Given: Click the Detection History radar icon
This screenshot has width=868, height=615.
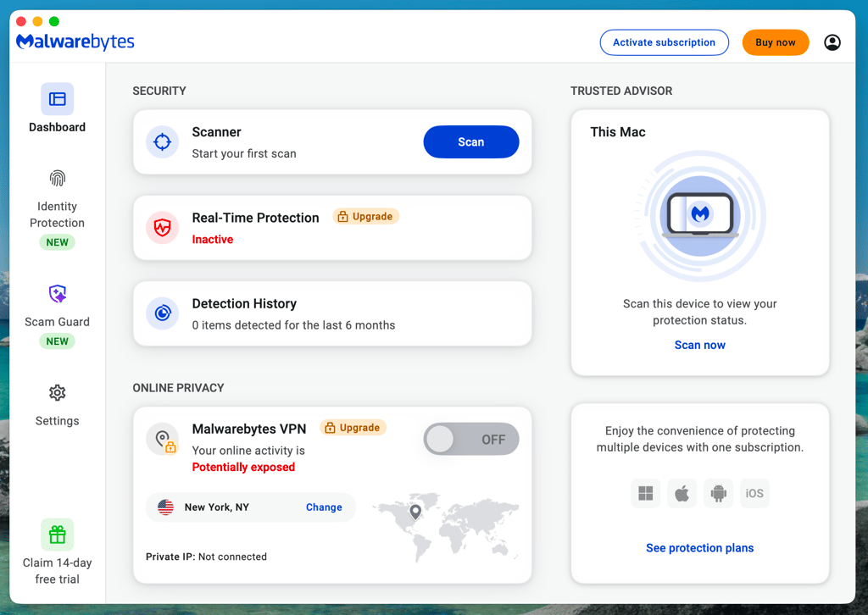Looking at the screenshot, I should [162, 313].
